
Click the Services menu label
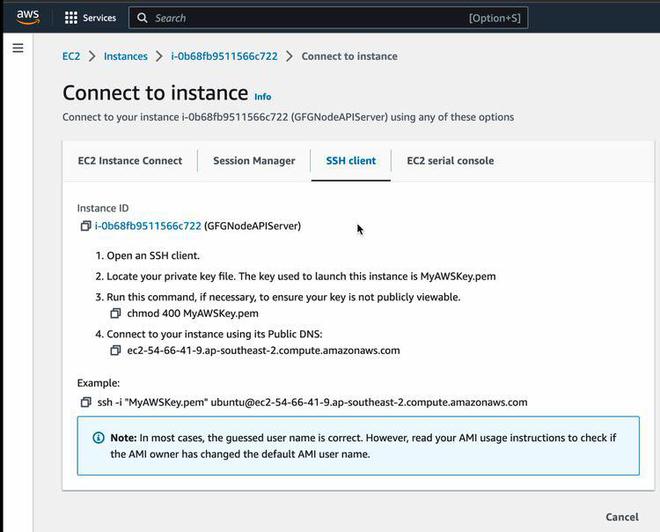(100, 18)
